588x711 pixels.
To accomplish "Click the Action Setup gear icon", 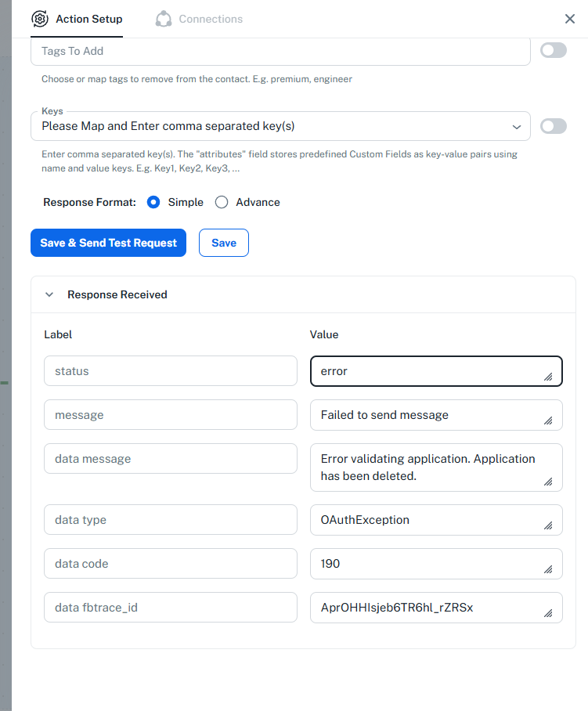I will [x=40, y=19].
